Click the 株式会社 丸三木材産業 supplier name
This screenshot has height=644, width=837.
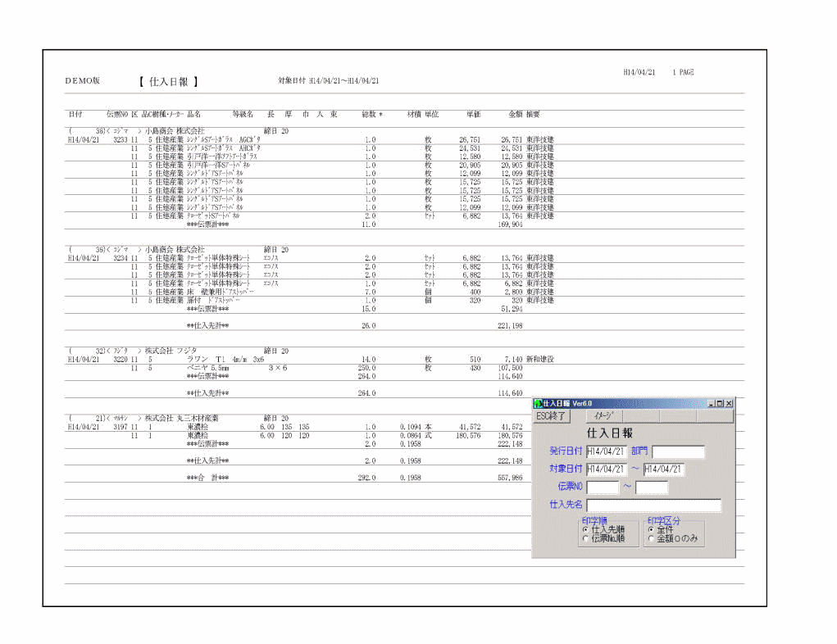181,419
